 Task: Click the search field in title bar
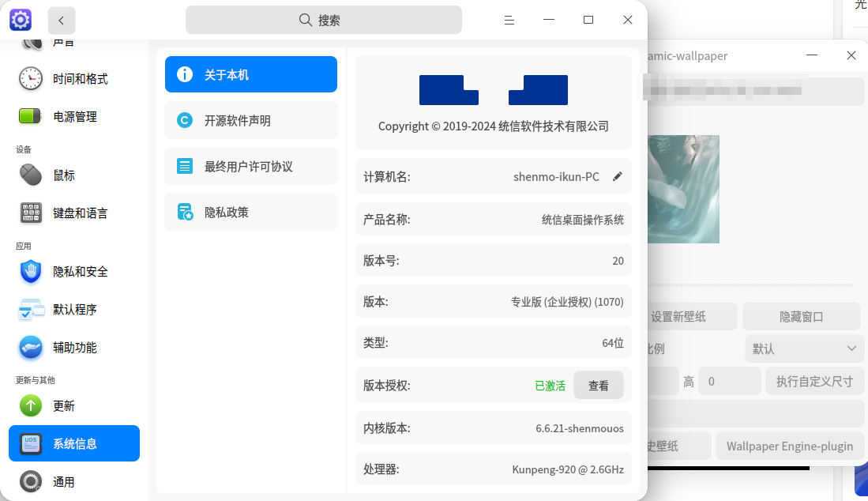pos(324,20)
